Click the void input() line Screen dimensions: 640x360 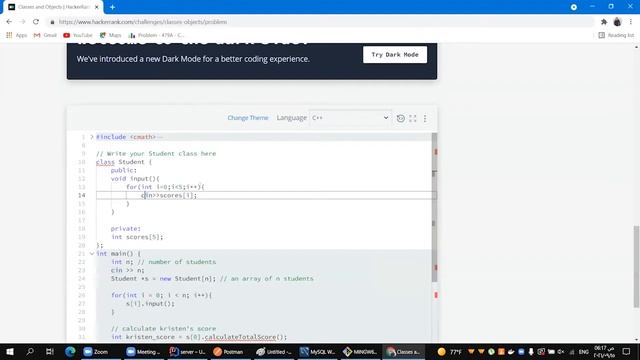coord(135,178)
